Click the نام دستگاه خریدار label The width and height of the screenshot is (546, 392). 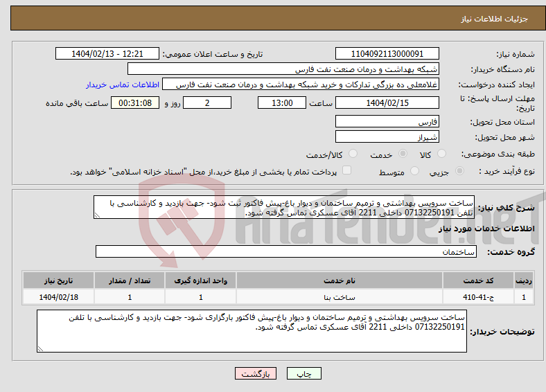(503, 70)
